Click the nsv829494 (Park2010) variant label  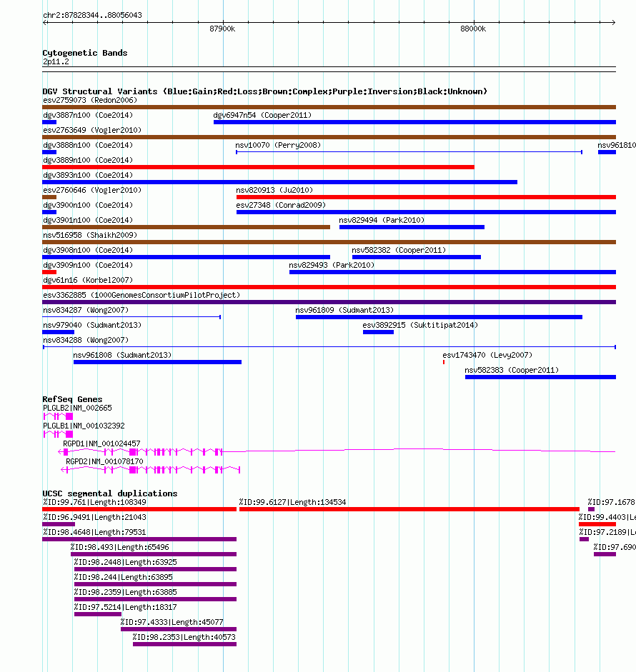382,220
